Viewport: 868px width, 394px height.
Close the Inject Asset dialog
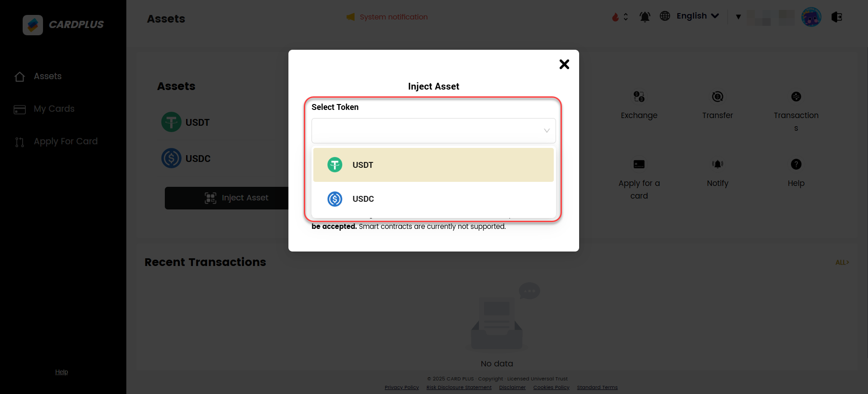coord(564,64)
